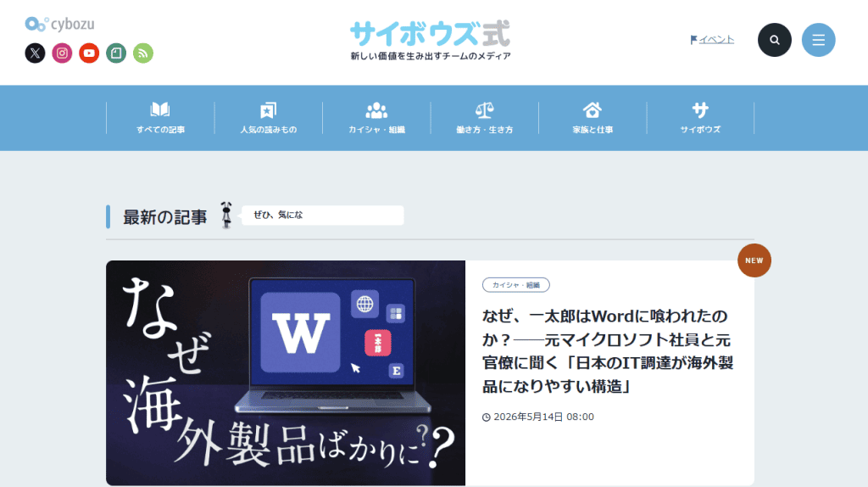Screen dimensions: 868x487
Task: Open the Instagram social icon
Action: click(62, 53)
